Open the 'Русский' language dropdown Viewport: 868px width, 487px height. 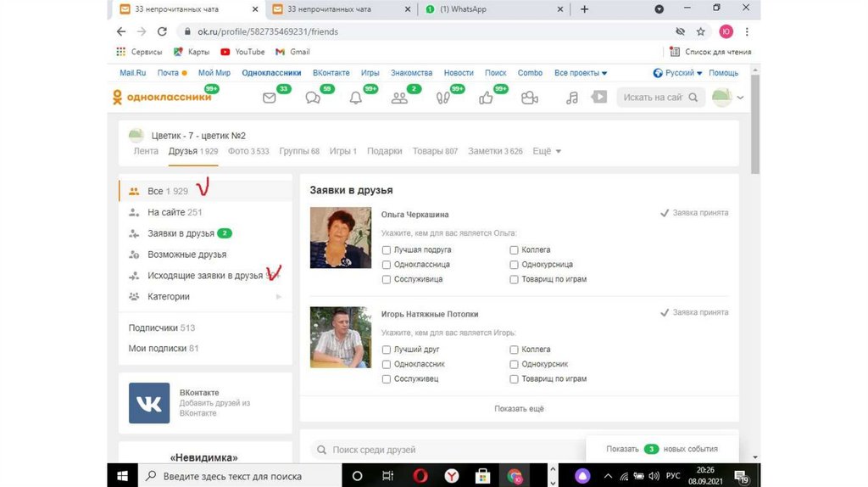pyautogui.click(x=677, y=73)
